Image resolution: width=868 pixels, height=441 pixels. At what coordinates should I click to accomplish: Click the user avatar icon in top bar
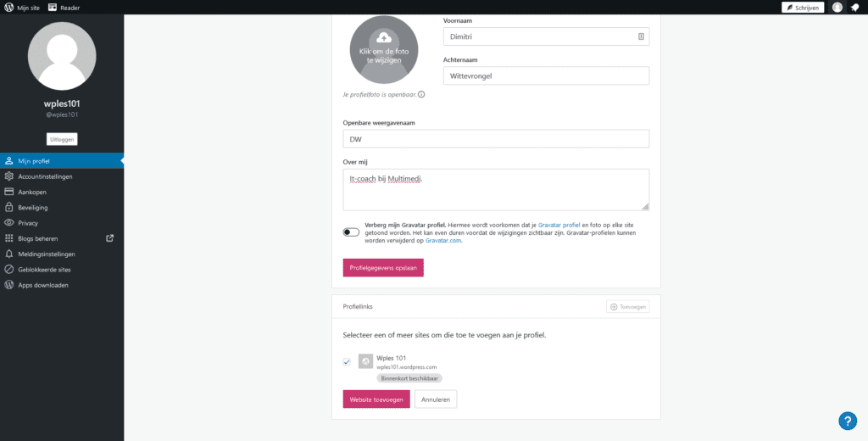(837, 7)
